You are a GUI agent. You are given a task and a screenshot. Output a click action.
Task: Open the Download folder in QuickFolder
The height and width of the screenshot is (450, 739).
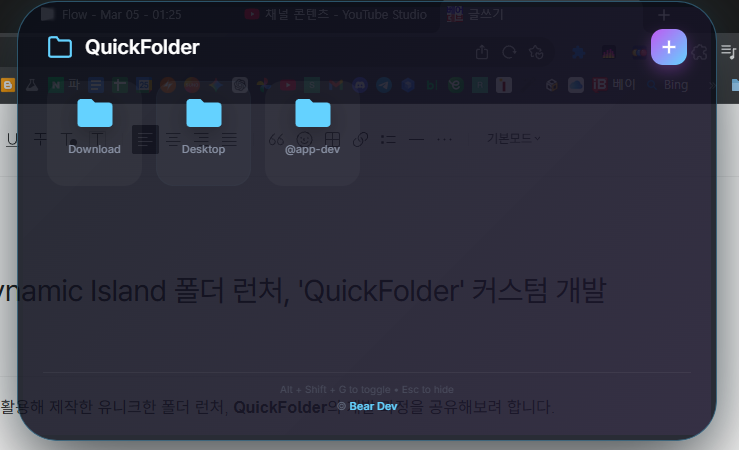coord(94,133)
